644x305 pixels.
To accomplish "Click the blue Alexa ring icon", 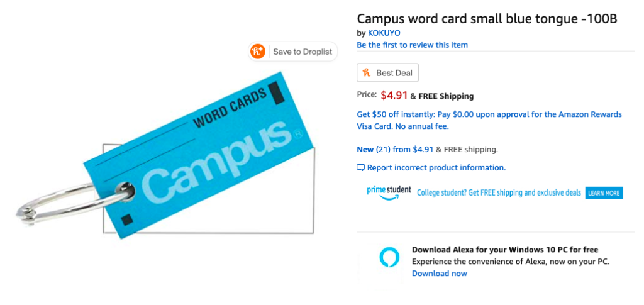I will [389, 257].
